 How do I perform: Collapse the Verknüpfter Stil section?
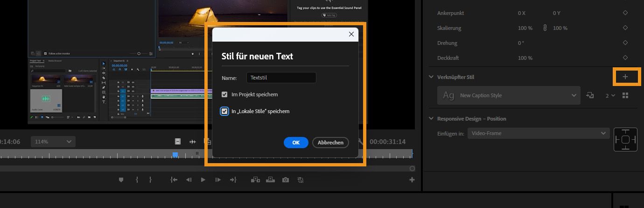pyautogui.click(x=431, y=77)
